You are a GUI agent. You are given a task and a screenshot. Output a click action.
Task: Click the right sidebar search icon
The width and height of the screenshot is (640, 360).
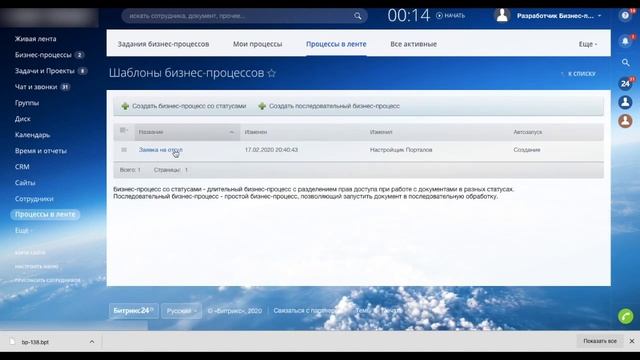tap(625, 62)
